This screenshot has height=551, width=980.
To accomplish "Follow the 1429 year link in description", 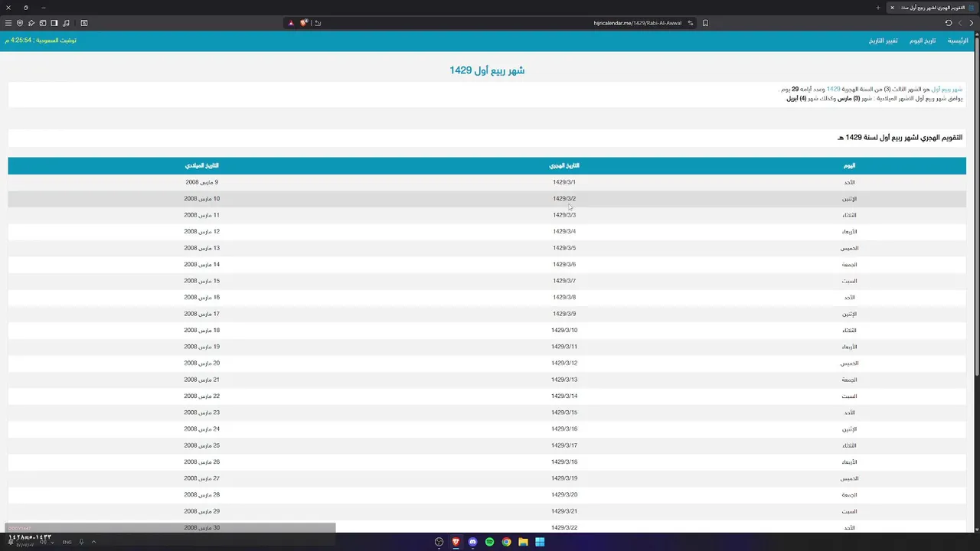I will click(833, 90).
